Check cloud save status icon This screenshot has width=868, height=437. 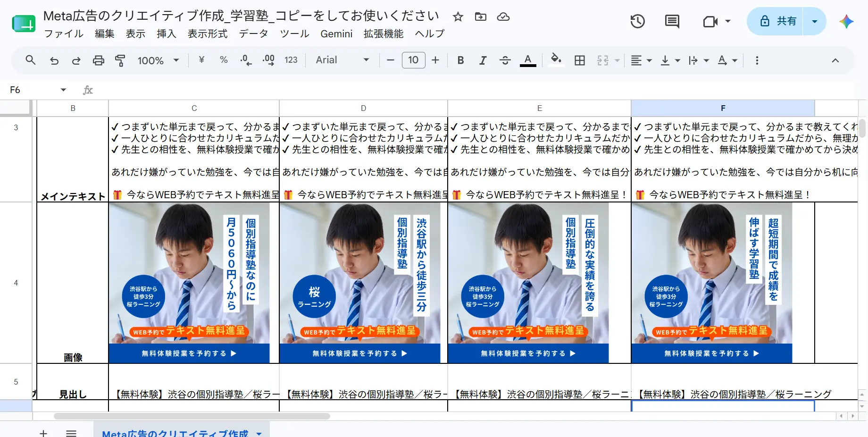[503, 17]
